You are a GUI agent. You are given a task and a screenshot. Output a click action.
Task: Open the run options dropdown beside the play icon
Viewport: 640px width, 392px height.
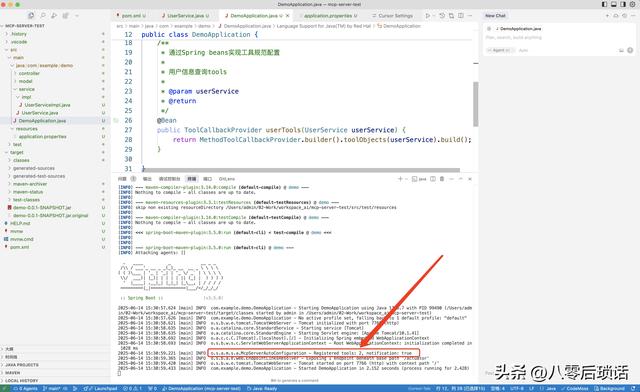coord(433,16)
